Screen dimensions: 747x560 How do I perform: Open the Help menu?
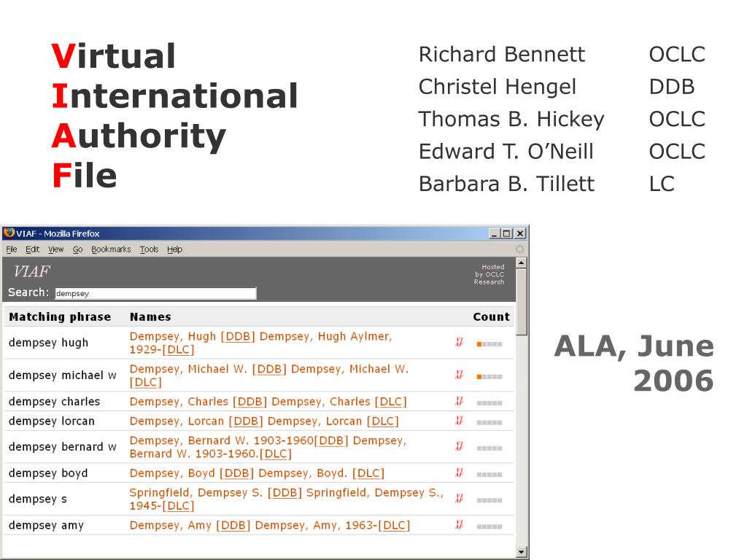click(x=175, y=249)
